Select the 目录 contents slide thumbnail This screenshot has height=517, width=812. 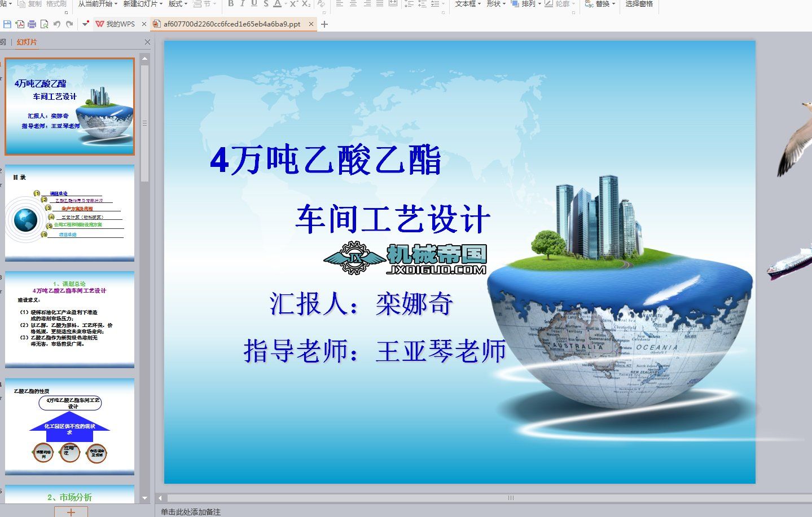point(70,213)
